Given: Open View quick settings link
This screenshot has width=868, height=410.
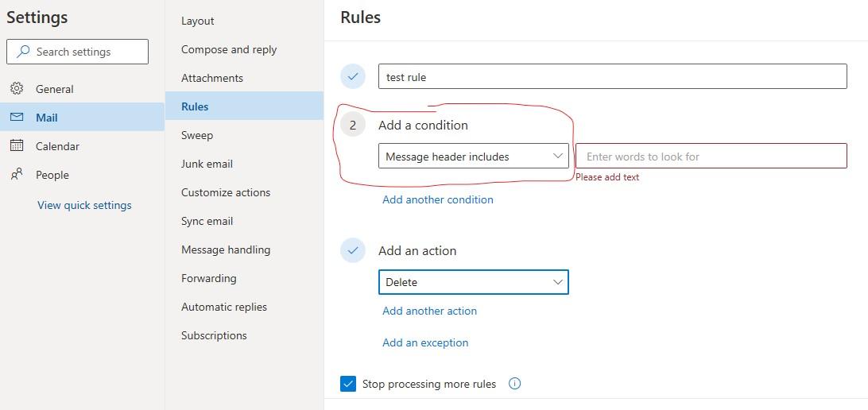Looking at the screenshot, I should (84, 205).
